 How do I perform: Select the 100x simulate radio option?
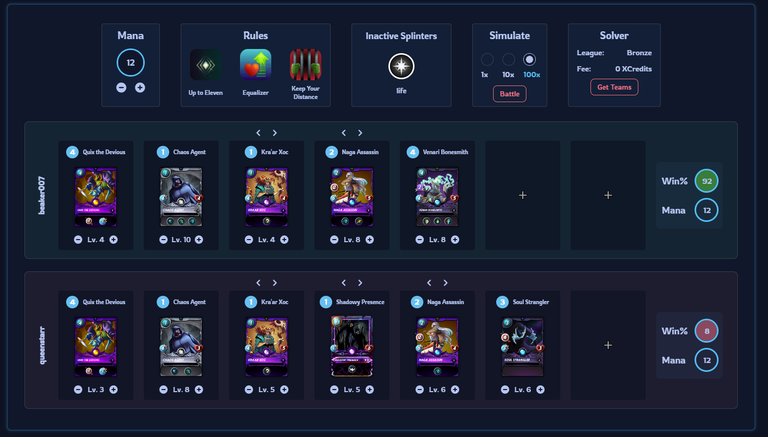529,60
